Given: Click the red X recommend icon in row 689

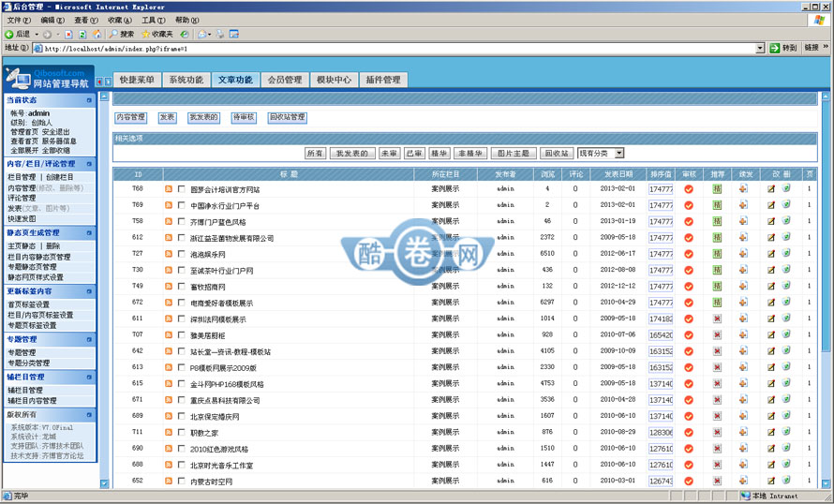Looking at the screenshot, I should tap(717, 416).
